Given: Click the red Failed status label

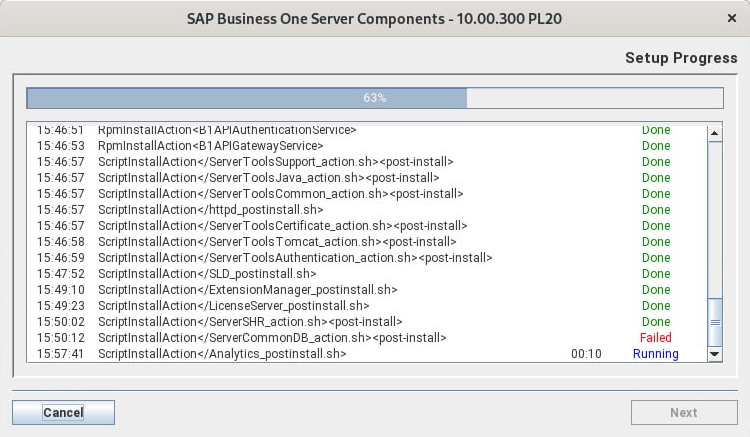Looking at the screenshot, I should tap(655, 338).
